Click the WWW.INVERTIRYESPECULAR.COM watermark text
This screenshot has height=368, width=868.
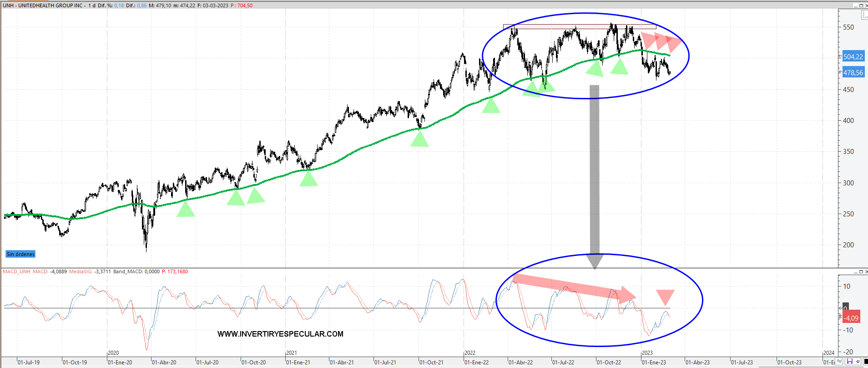pyautogui.click(x=280, y=334)
